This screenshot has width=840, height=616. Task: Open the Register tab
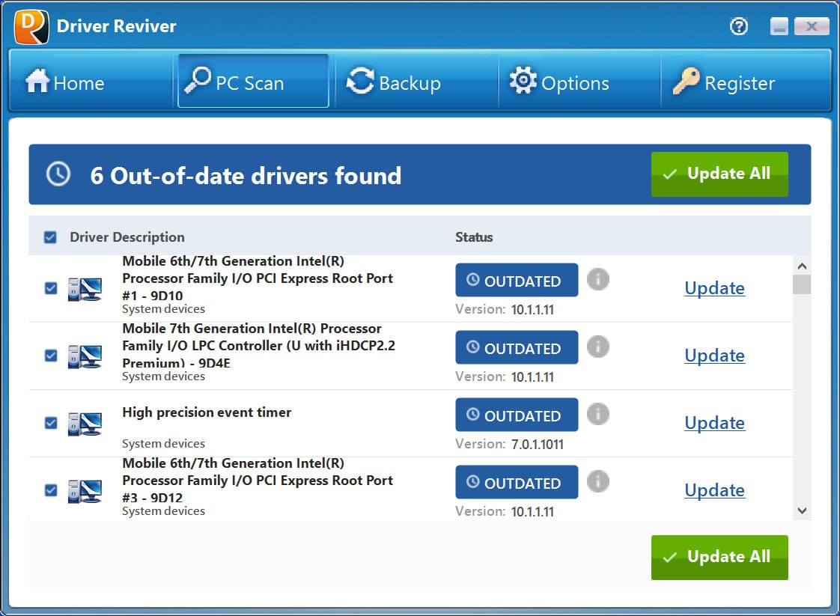pos(745,82)
